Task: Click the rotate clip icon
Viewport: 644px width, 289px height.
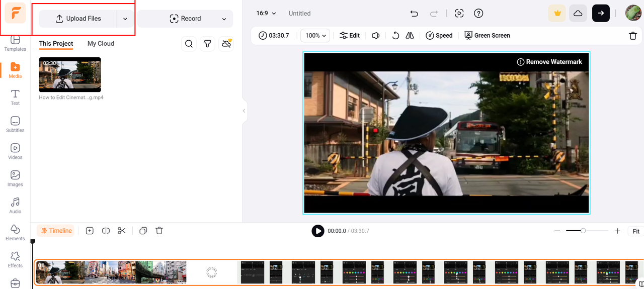Action: click(395, 36)
